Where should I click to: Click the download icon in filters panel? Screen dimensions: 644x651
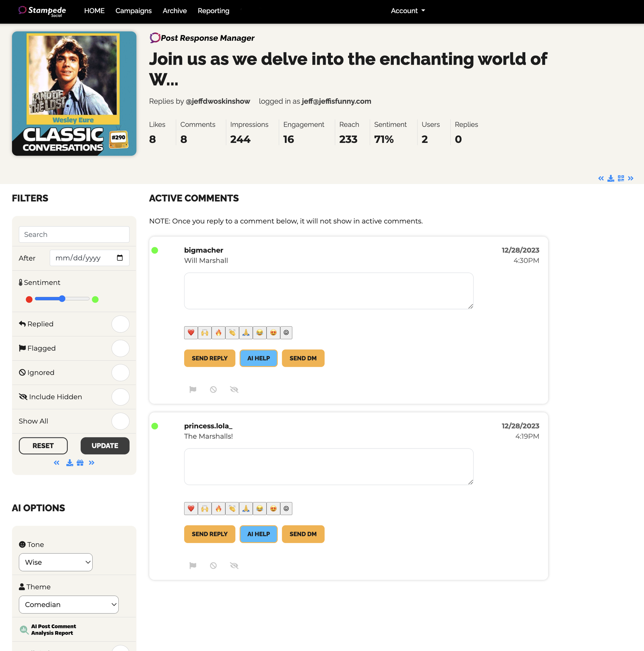(x=68, y=463)
